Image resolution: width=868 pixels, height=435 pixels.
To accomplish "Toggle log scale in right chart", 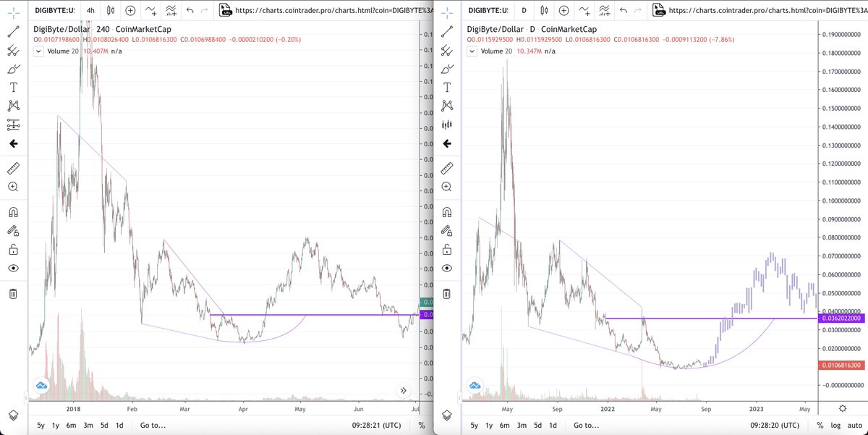I will (835, 426).
